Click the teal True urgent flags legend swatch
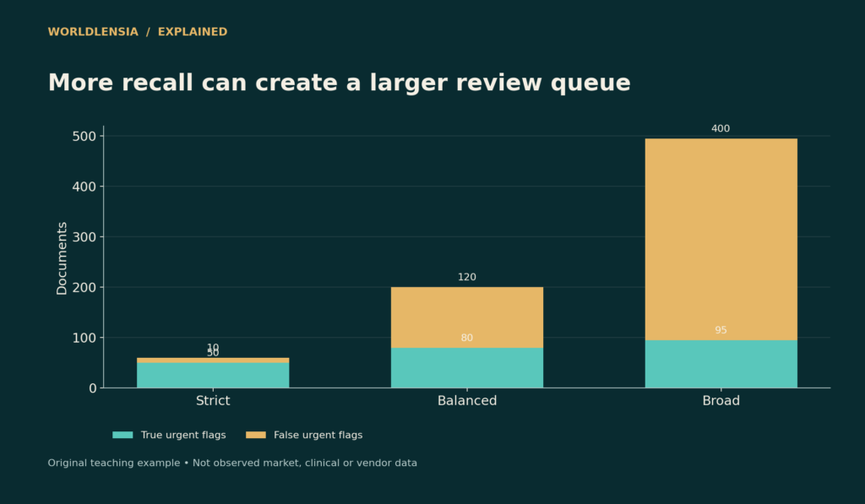The width and height of the screenshot is (865, 504). tap(122, 435)
